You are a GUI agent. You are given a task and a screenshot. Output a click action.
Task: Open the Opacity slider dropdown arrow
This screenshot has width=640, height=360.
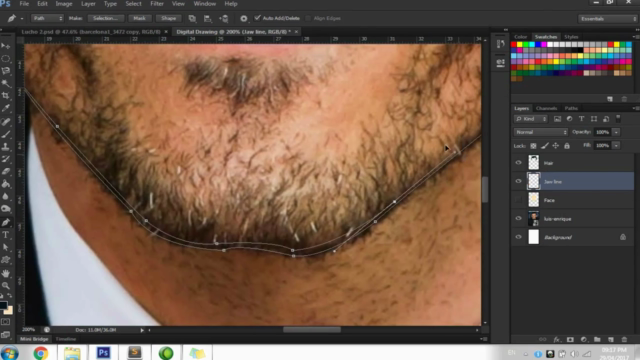[x=616, y=132]
